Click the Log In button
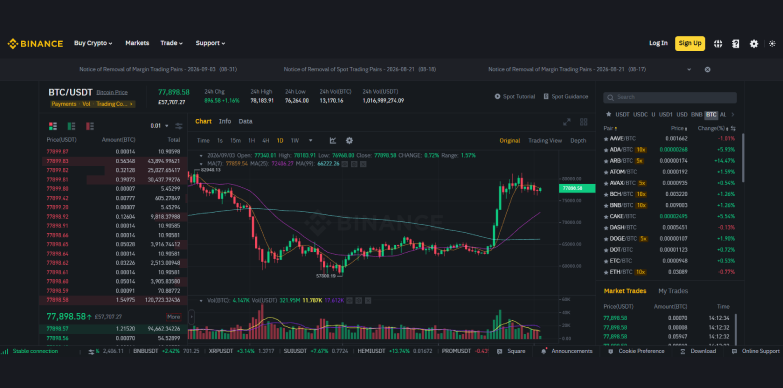The width and height of the screenshot is (783, 388). (658, 43)
